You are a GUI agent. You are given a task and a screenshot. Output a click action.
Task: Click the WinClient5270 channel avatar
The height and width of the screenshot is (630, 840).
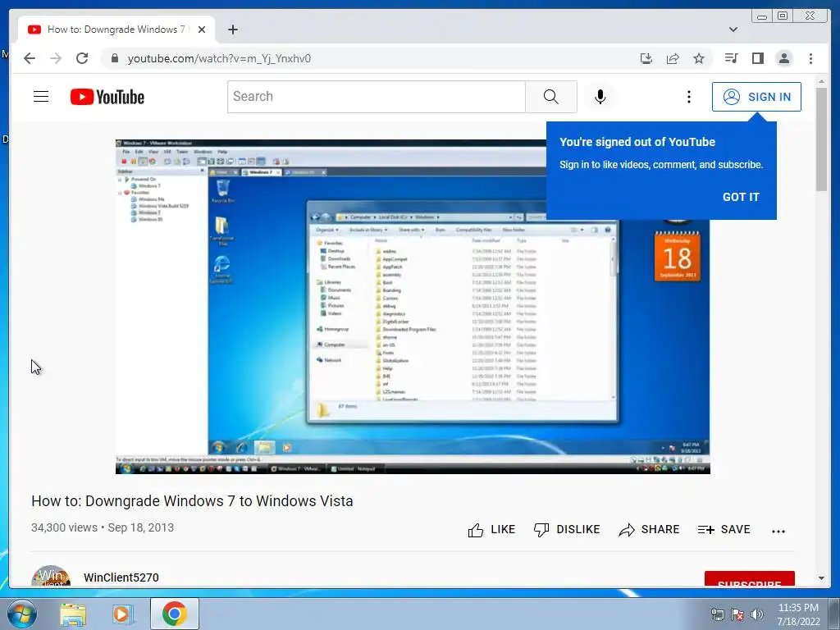coord(51,577)
